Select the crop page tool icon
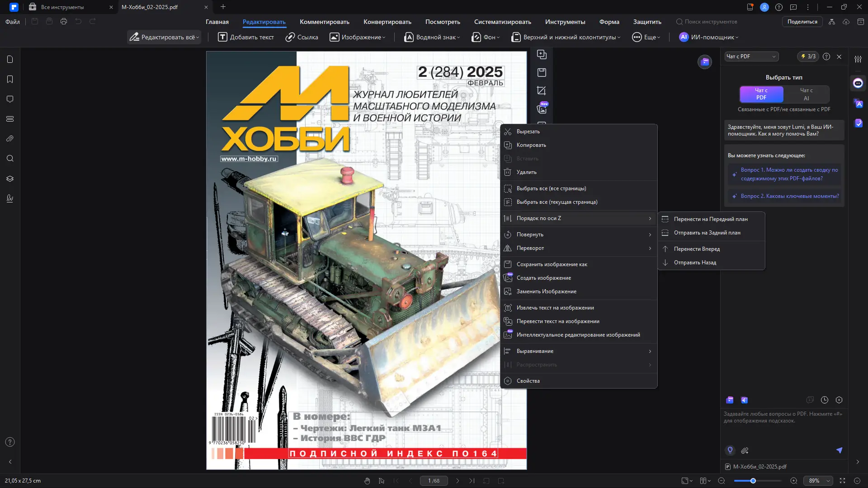Screen dimensions: 868x488 (542, 91)
